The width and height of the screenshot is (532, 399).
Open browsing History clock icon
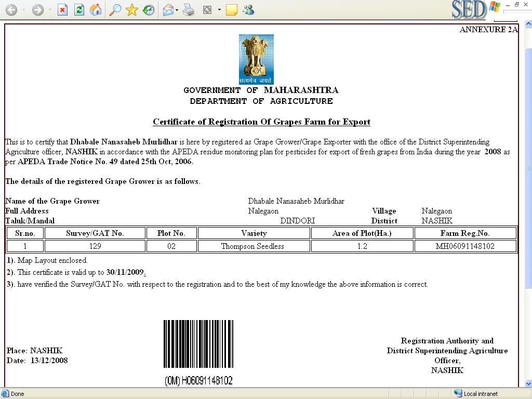[149, 10]
